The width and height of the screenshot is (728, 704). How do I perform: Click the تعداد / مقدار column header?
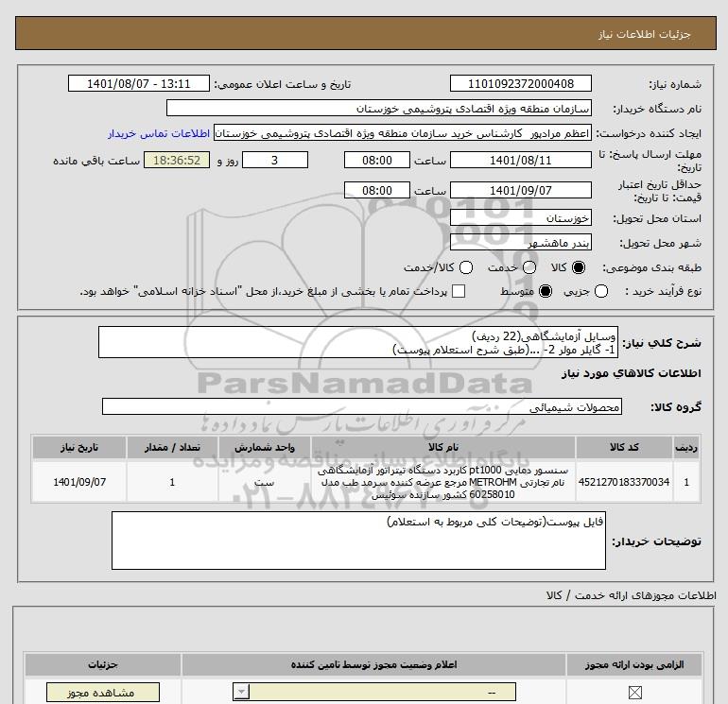[172, 447]
